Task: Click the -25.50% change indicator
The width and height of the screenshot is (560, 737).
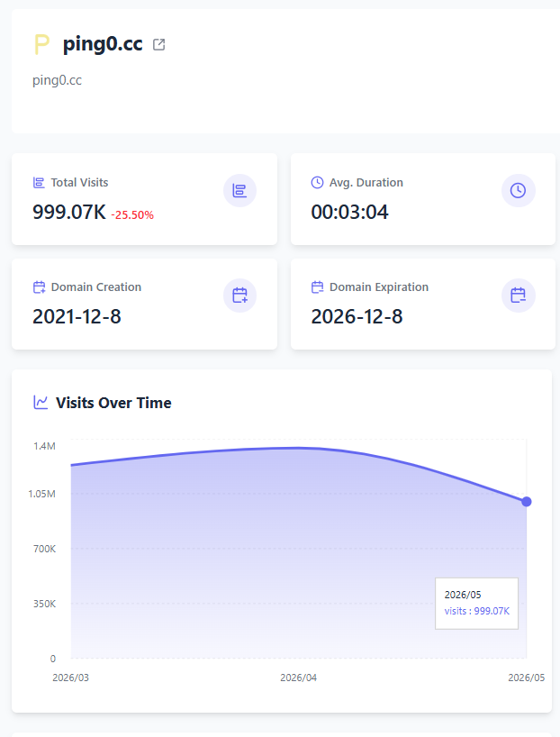Action: click(x=132, y=214)
